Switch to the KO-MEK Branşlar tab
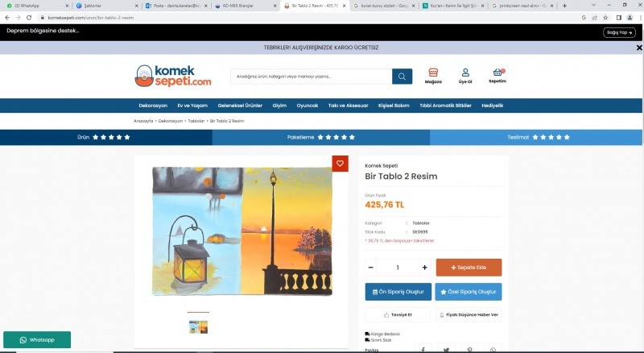This screenshot has height=353, width=644. click(246, 6)
